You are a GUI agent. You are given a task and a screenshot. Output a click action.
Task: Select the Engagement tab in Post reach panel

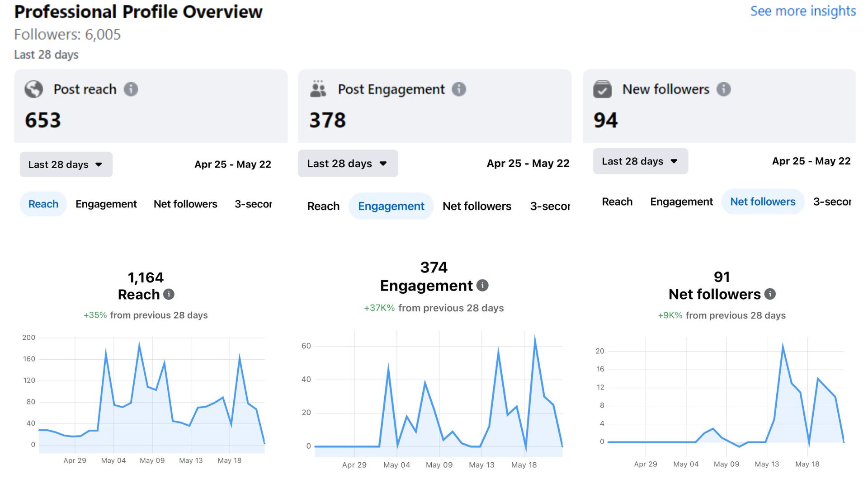click(x=106, y=204)
